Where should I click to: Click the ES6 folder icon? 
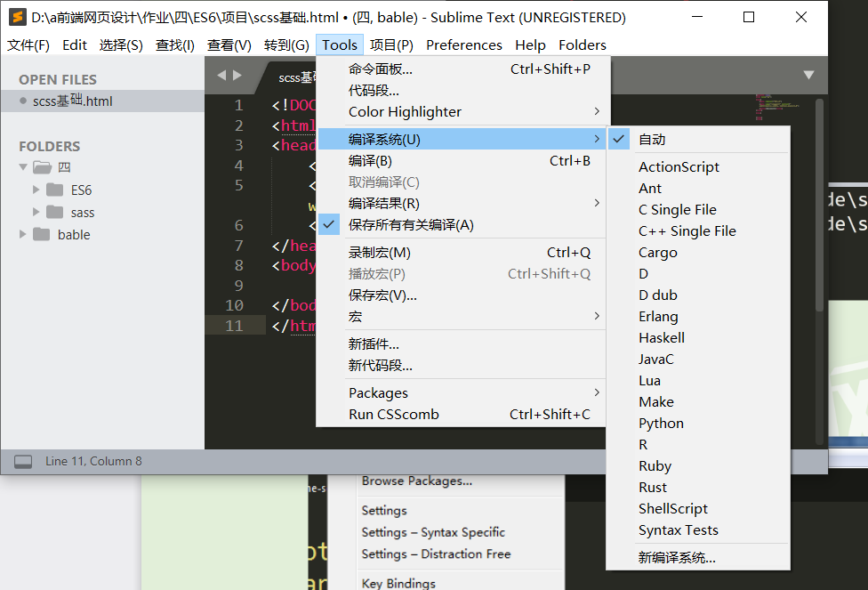55,190
